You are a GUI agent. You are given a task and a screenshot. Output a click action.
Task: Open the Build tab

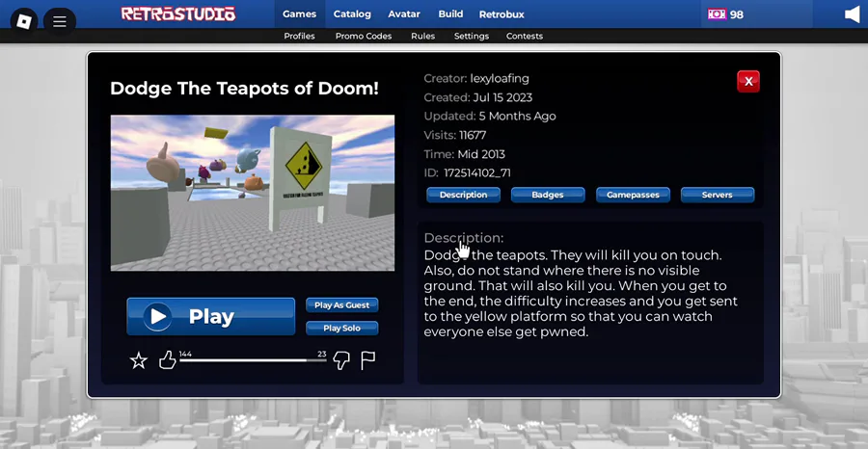[x=450, y=14]
